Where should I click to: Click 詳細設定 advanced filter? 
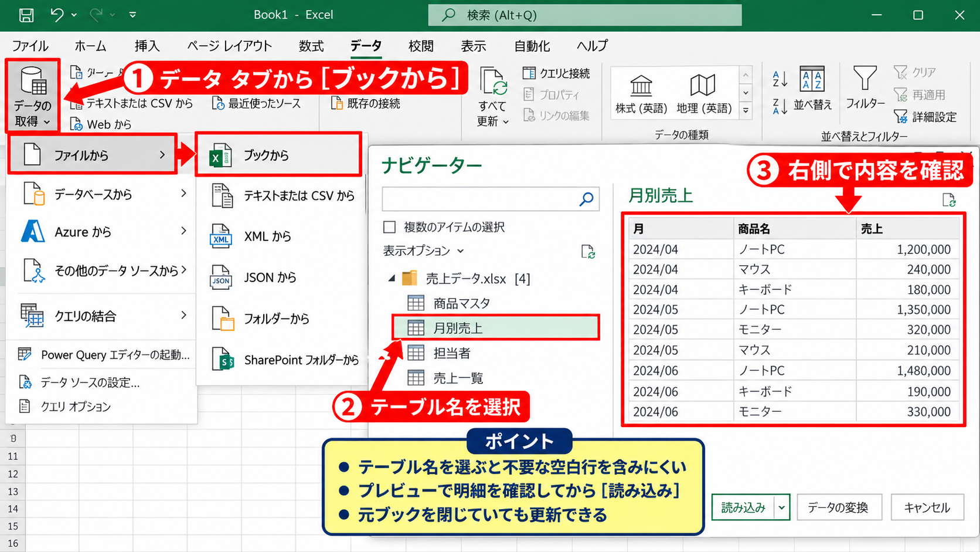pos(925,117)
